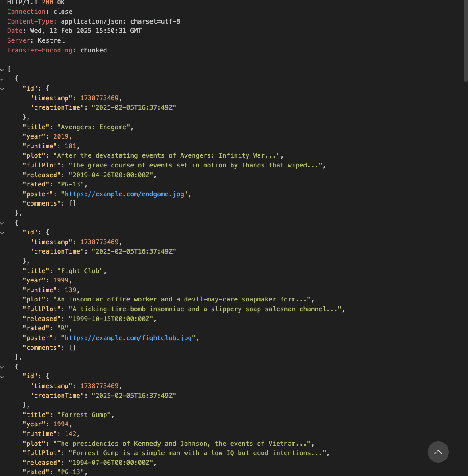Click the "Transfer-Encoding" header name
The image size is (468, 476).
pyautogui.click(x=40, y=50)
